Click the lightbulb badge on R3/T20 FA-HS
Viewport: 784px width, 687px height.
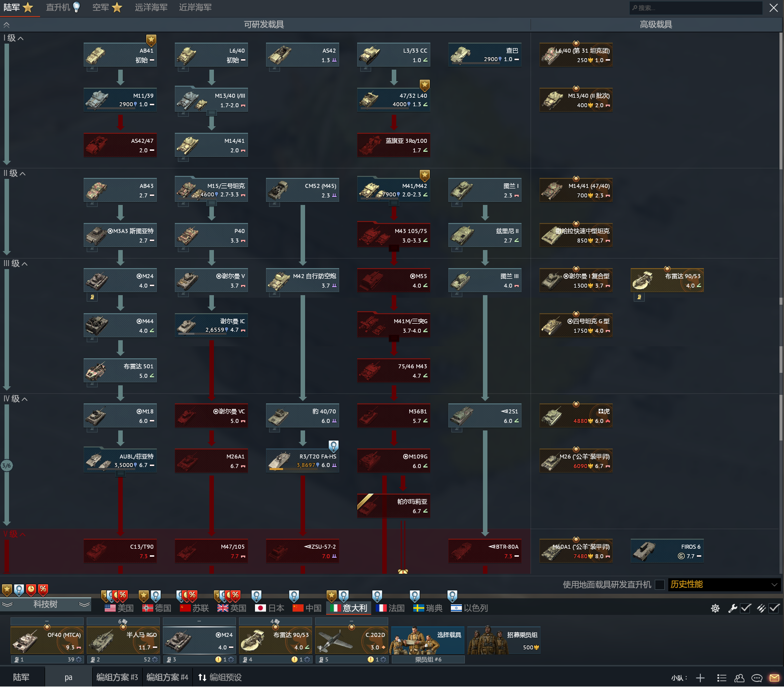tap(334, 445)
